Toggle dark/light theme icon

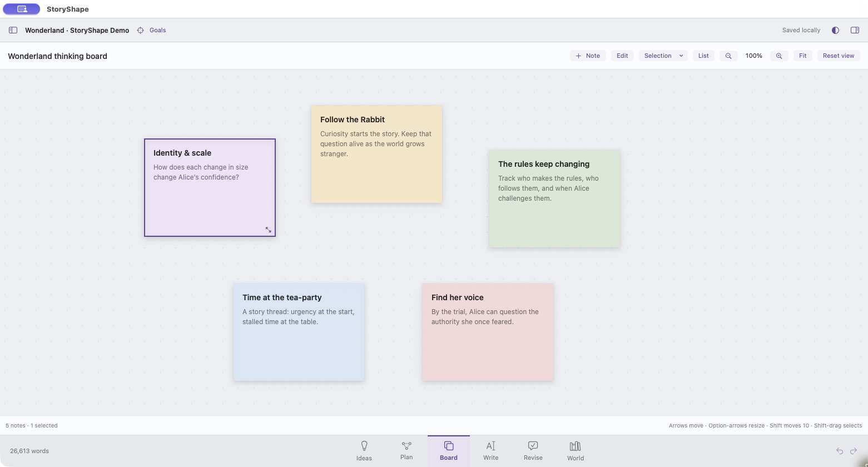(x=835, y=30)
